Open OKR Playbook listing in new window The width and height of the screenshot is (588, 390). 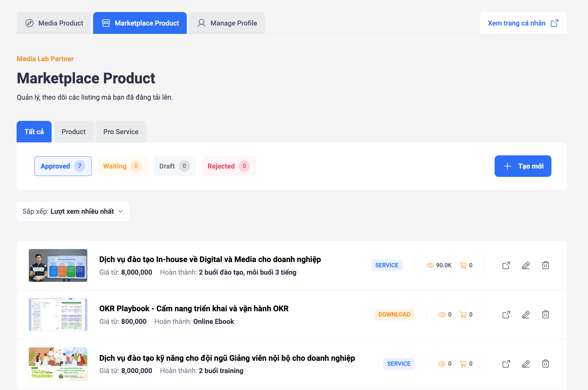506,314
